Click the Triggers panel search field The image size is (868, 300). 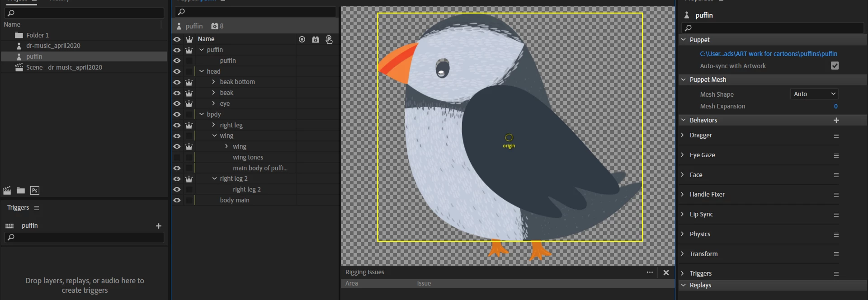click(x=84, y=238)
